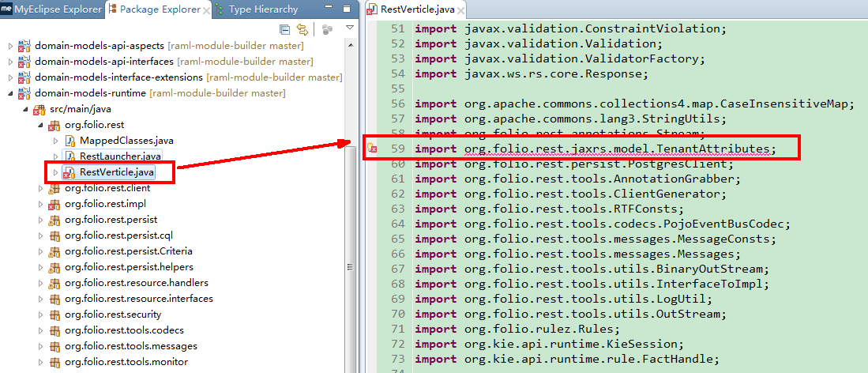Click the org.folio.rest.impl package icon

pos(54,205)
